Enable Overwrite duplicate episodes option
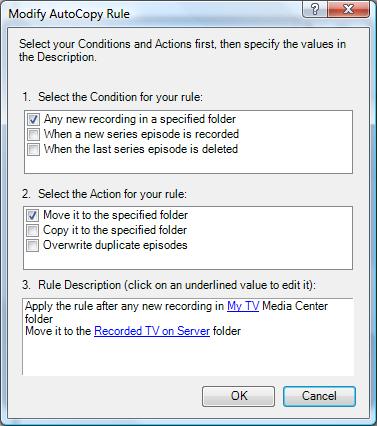Screen dimensions: 377x426 [33, 245]
